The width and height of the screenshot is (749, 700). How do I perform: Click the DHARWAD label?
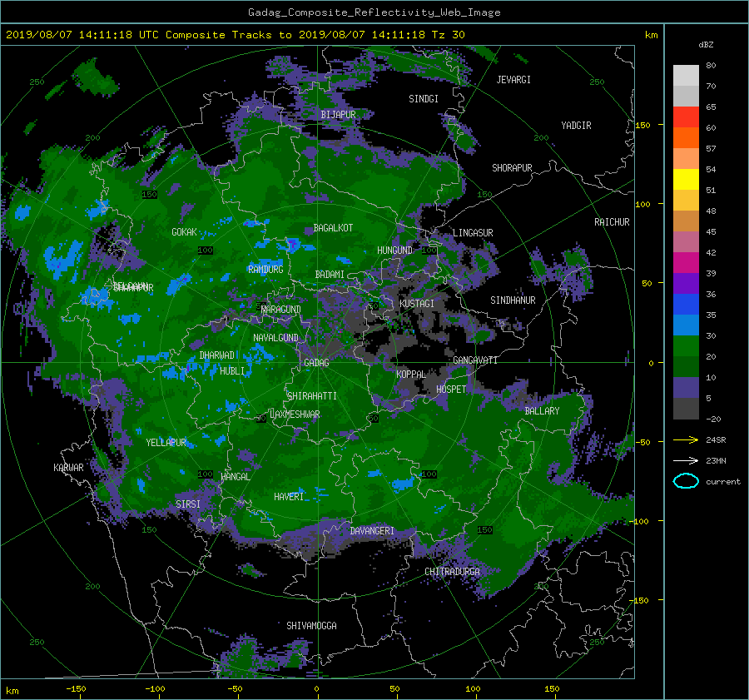217,355
